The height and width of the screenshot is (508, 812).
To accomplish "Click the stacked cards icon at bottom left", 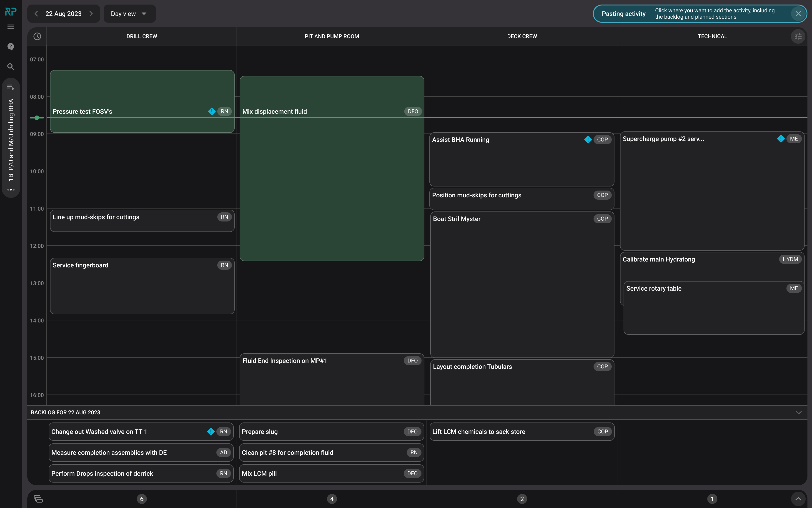I will [x=38, y=499].
